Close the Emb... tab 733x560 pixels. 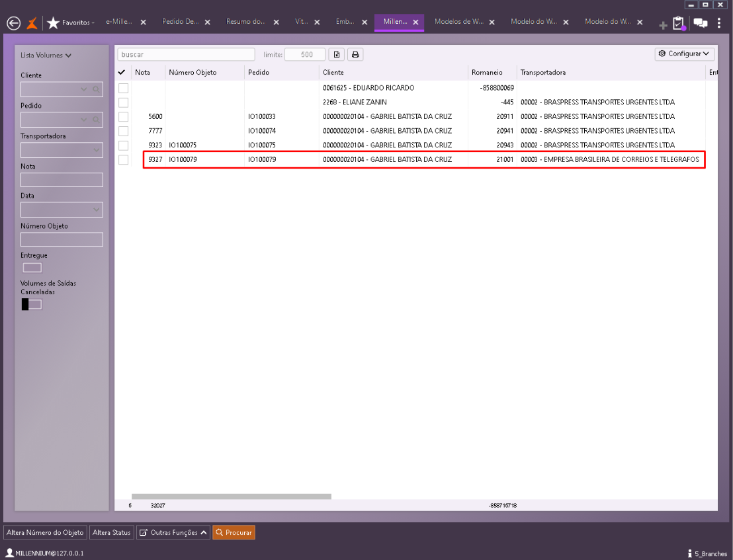pyautogui.click(x=365, y=22)
